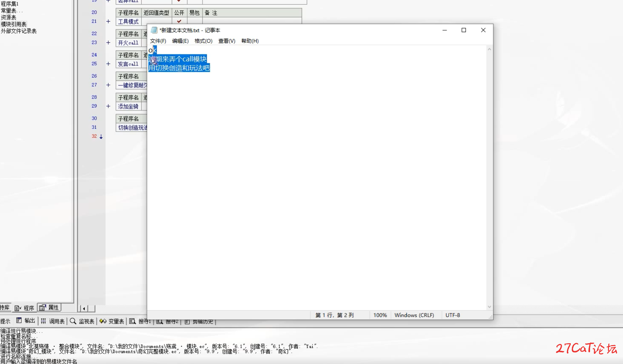Switch to the 变量表 bottom tab
Viewport: 623px width, 364px height.
pyautogui.click(x=112, y=321)
